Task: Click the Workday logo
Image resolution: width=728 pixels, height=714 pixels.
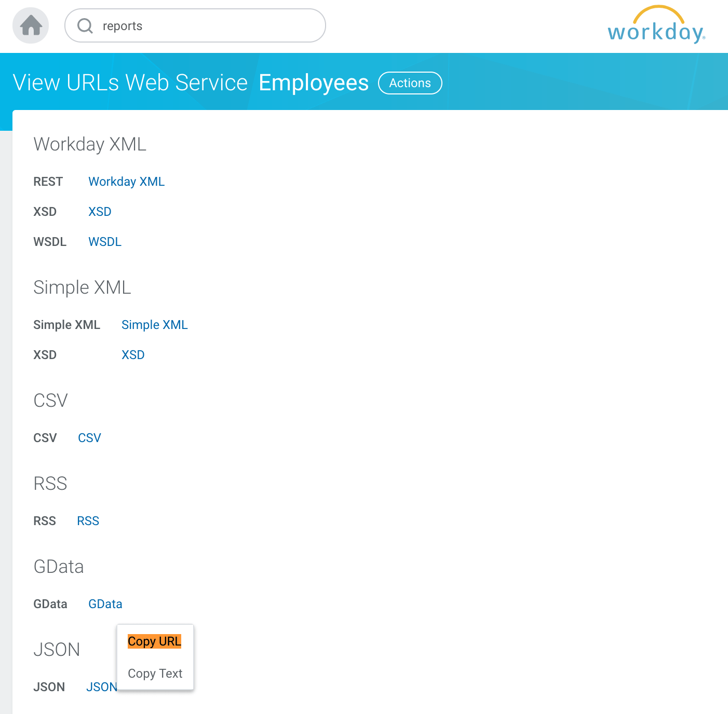Action: tap(656, 26)
